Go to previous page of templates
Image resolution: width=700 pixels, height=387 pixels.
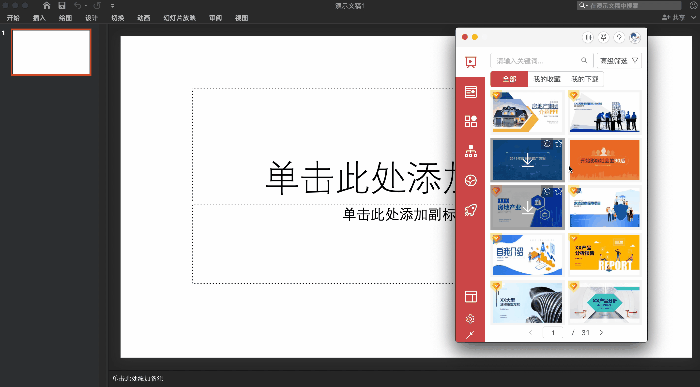point(530,333)
